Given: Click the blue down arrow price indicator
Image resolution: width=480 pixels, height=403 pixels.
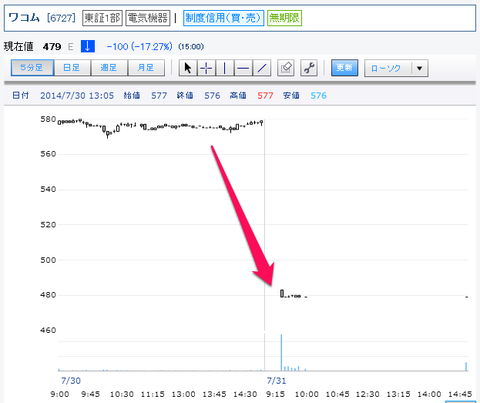Looking at the screenshot, I should [x=88, y=46].
